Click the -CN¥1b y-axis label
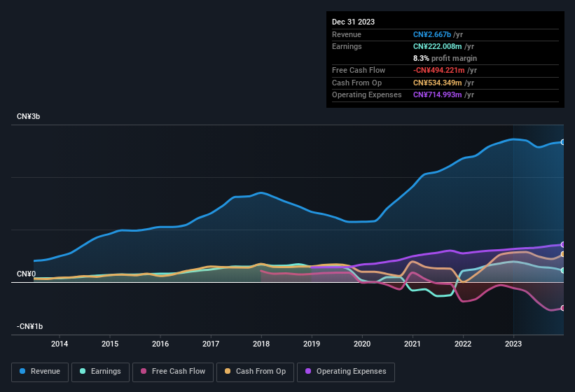Viewport: 575px width, 392px height. coord(29,326)
